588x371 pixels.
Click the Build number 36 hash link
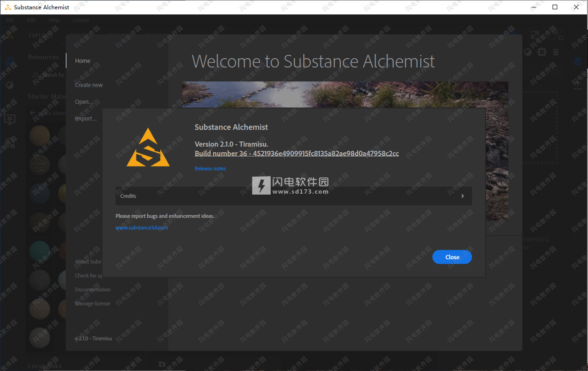pos(297,154)
